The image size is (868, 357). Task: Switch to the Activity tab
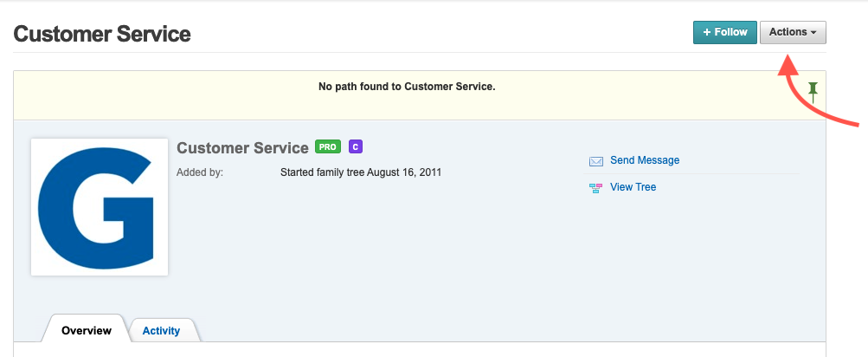[x=161, y=331]
